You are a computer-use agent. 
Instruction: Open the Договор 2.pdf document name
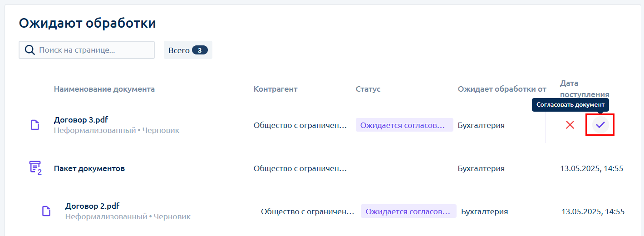(x=93, y=206)
